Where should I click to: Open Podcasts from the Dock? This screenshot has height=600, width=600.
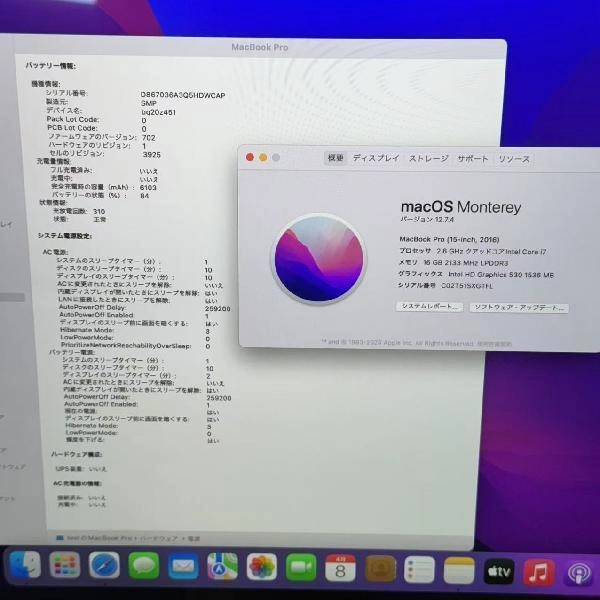pos(579,573)
